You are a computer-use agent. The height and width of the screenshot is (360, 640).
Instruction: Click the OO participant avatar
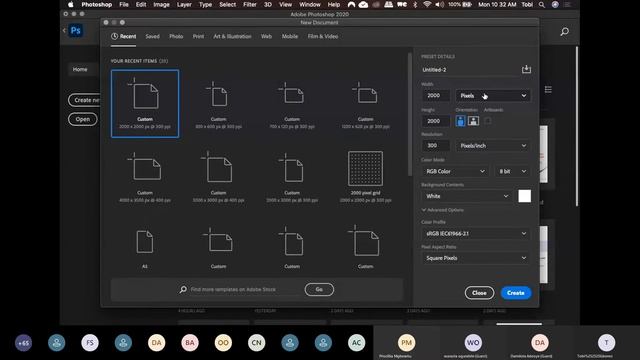click(223, 343)
